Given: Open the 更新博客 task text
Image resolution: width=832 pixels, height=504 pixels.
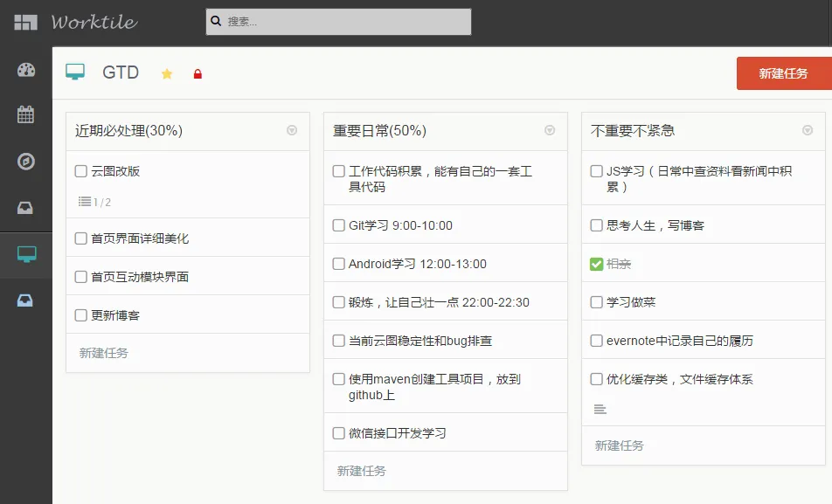Looking at the screenshot, I should tap(115, 315).
